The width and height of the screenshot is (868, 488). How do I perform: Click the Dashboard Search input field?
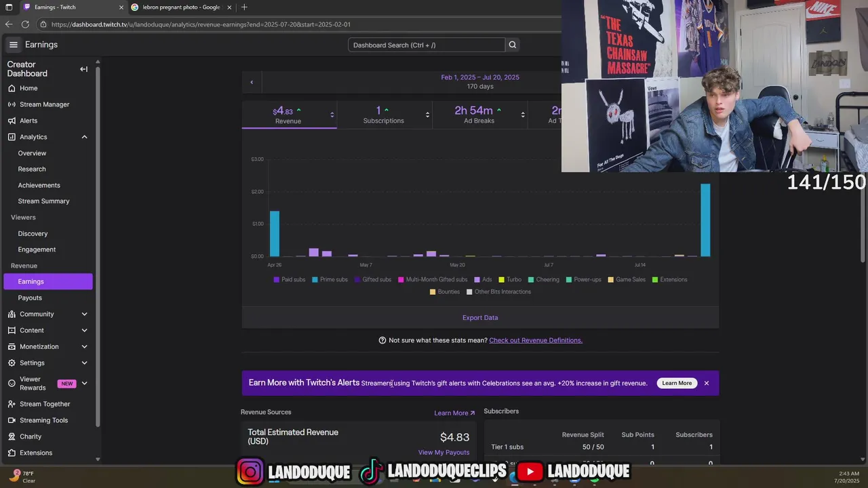427,45
